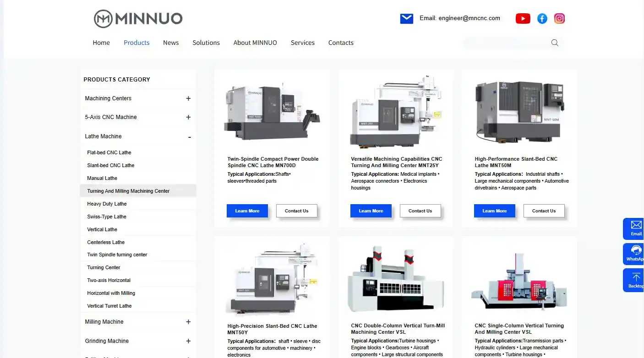Select Two-axis Horizontal subcategory
644x358 pixels.
pyautogui.click(x=109, y=280)
